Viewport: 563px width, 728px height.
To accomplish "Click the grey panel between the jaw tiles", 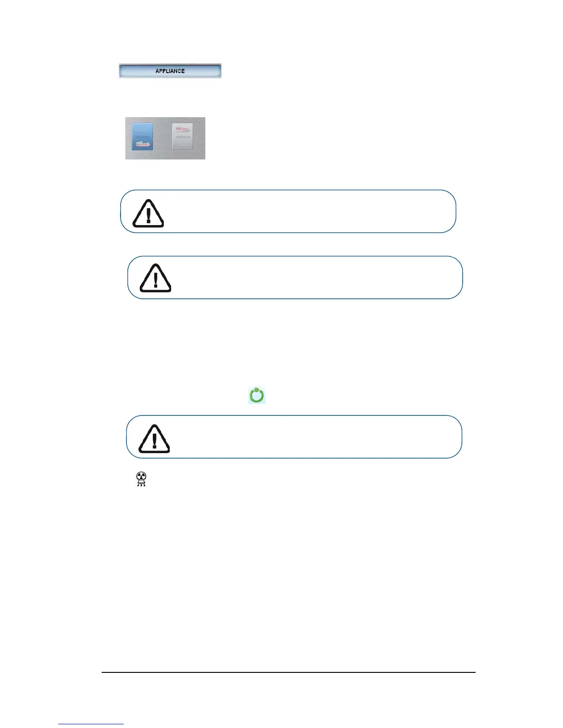I will [162, 138].
